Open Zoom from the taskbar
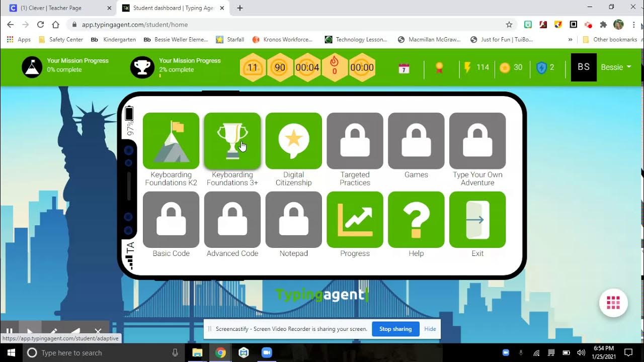Screen dimensions: 644x362 (267, 352)
